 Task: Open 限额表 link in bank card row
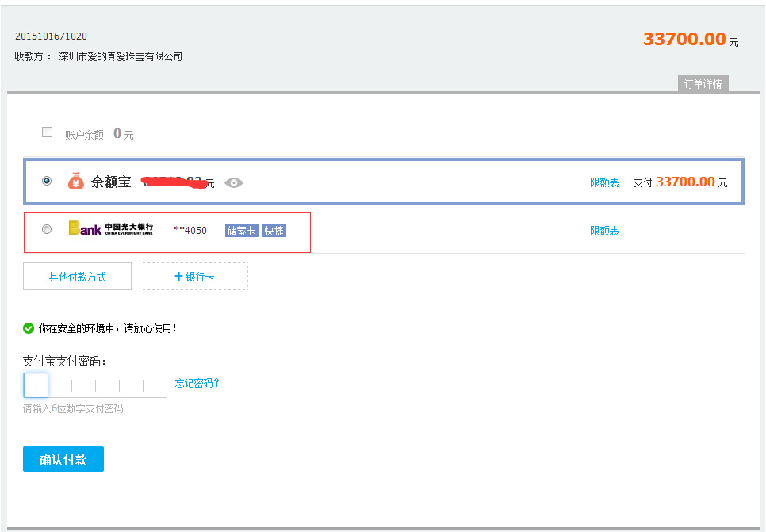pos(604,231)
